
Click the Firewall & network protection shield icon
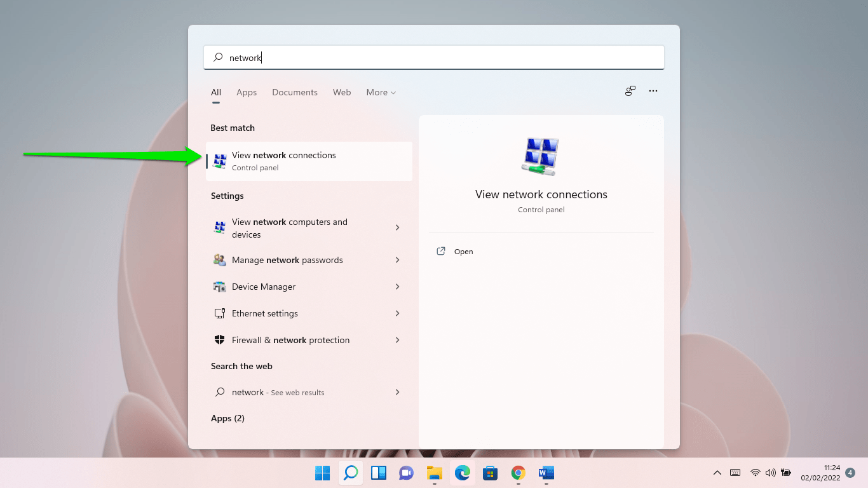coord(220,340)
